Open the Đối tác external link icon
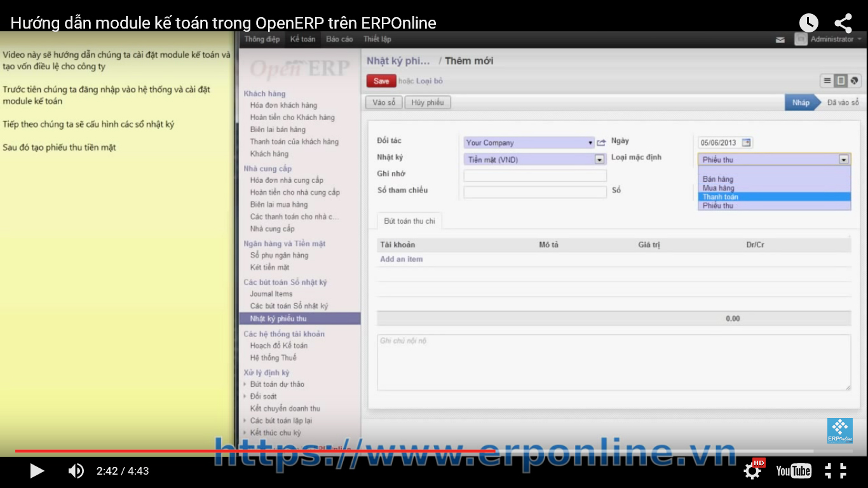This screenshot has height=488, width=868. coord(601,143)
